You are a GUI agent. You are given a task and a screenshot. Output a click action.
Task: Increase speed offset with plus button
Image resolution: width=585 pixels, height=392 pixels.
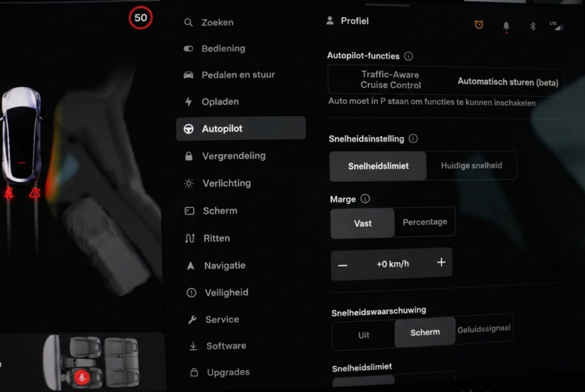click(441, 263)
